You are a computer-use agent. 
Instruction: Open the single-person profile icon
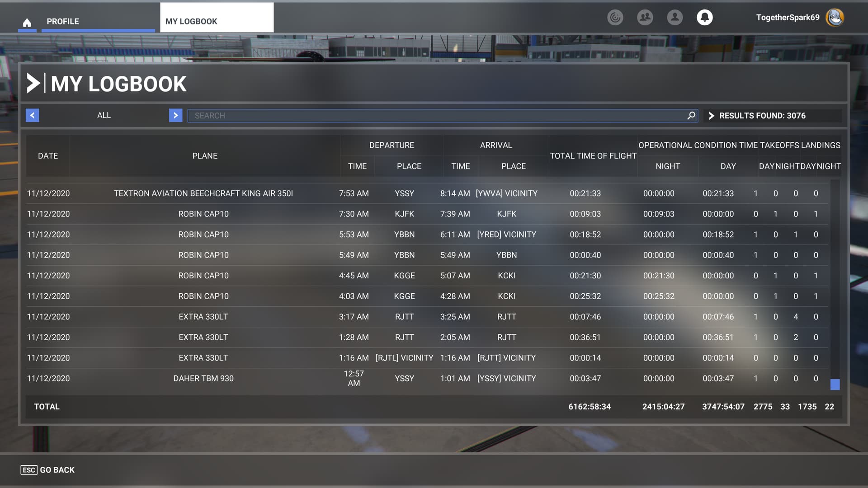[x=675, y=18]
